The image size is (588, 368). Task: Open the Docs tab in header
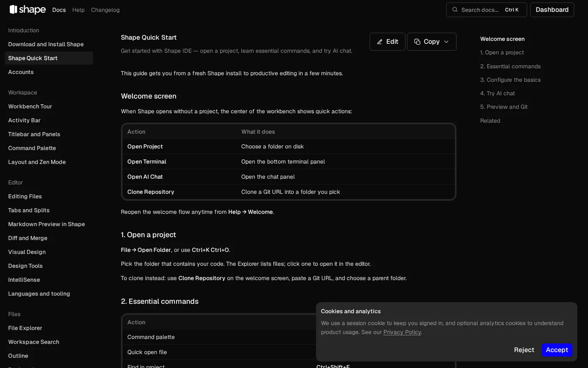(x=59, y=10)
